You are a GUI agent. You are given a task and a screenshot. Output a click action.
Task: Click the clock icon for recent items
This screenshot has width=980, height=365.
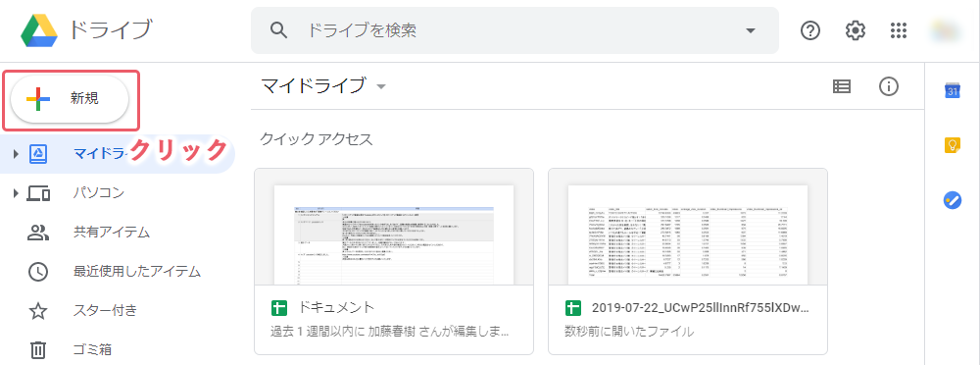(38, 272)
